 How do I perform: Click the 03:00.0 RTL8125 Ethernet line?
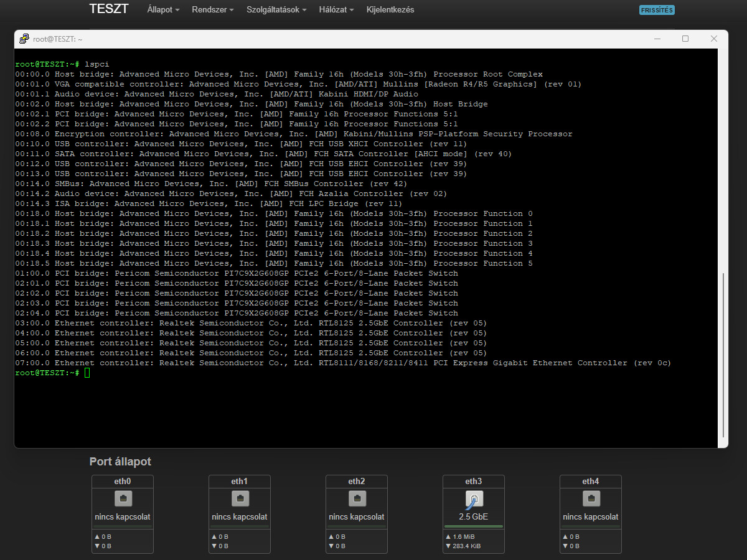[251, 323]
